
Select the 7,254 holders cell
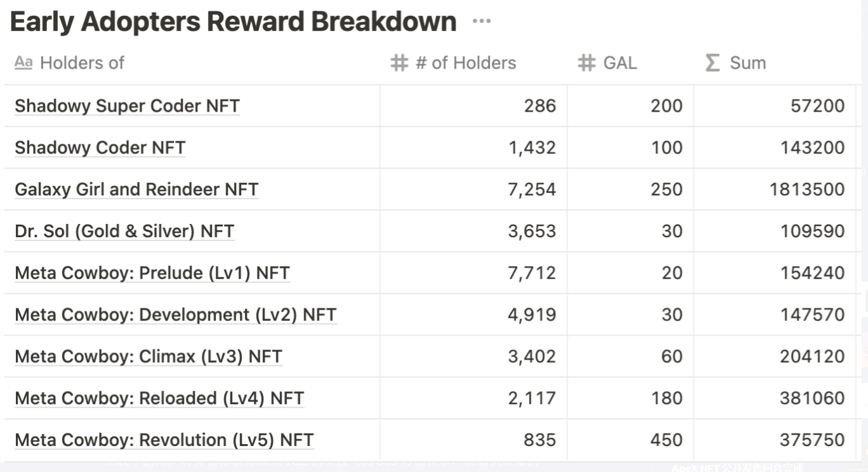(x=532, y=190)
